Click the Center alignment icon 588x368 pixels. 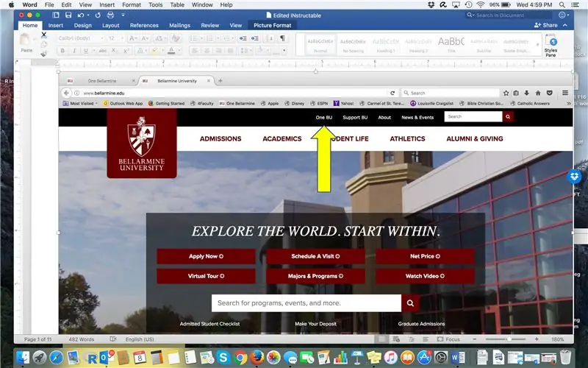[x=207, y=50]
